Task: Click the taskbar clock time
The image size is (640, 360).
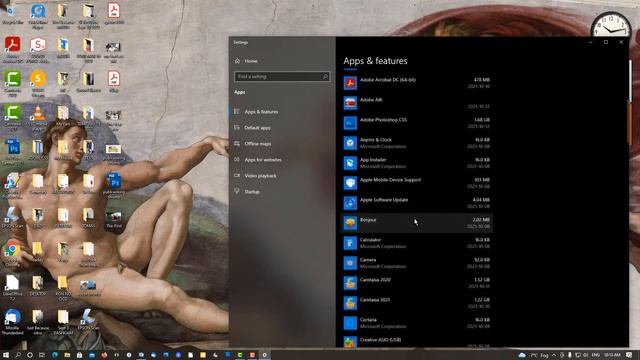Action: [x=612, y=355]
